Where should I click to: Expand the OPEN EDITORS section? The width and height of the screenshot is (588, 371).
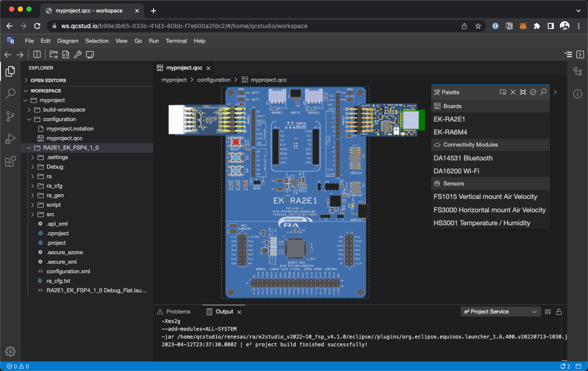click(x=48, y=80)
